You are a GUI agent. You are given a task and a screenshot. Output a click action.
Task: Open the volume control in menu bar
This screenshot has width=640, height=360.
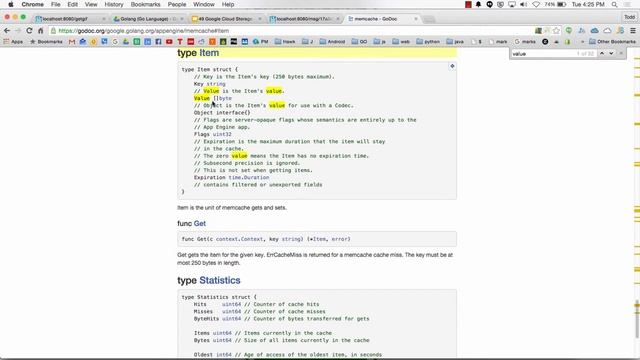pos(523,4)
